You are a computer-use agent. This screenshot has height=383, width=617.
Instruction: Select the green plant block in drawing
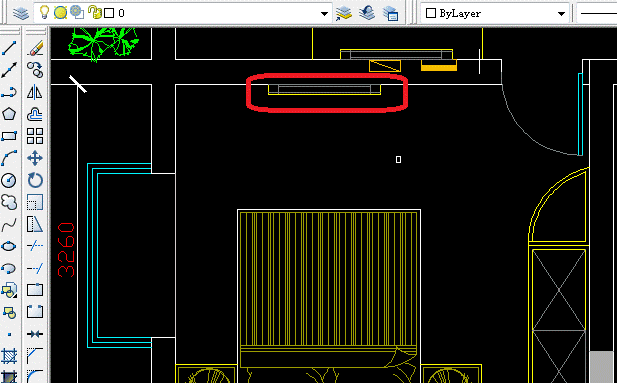point(103,44)
